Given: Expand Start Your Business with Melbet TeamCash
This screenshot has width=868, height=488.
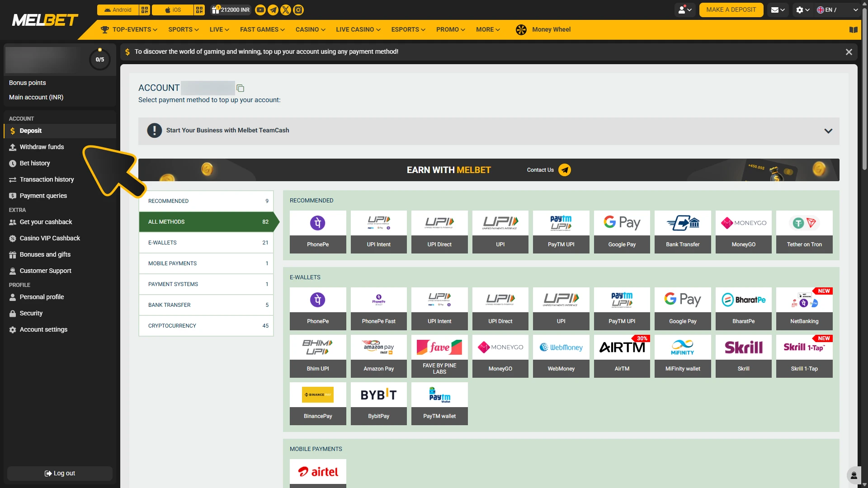Looking at the screenshot, I should [489, 131].
